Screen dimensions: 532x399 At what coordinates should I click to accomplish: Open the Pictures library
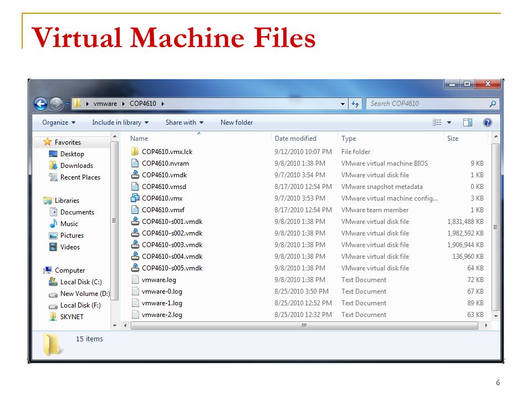coord(72,236)
